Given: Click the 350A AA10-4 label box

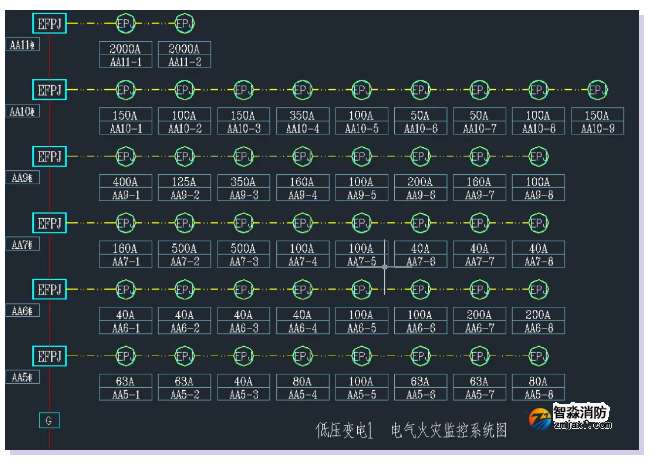Looking at the screenshot, I should (302, 122).
